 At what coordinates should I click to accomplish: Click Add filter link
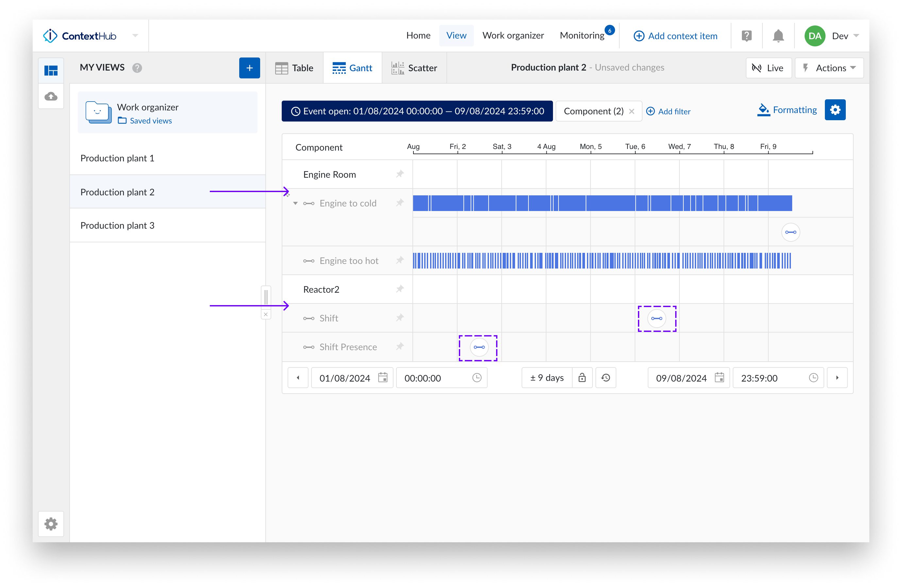pyautogui.click(x=668, y=111)
